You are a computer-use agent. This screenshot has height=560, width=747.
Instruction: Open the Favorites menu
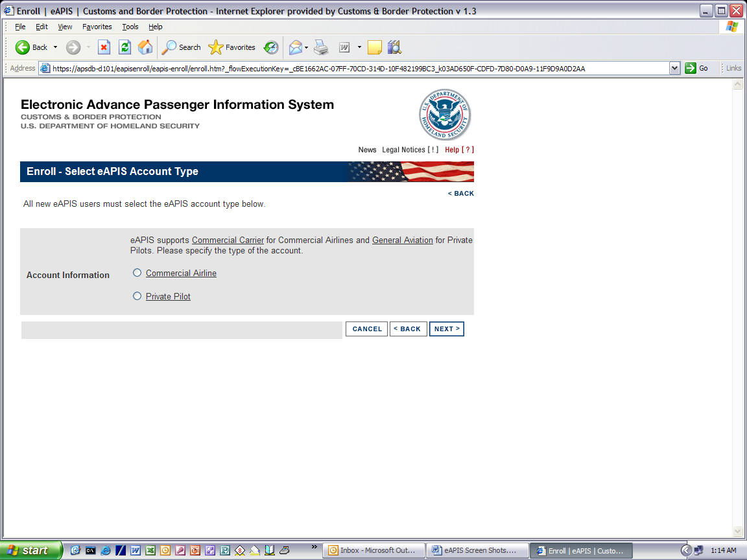(x=97, y=27)
